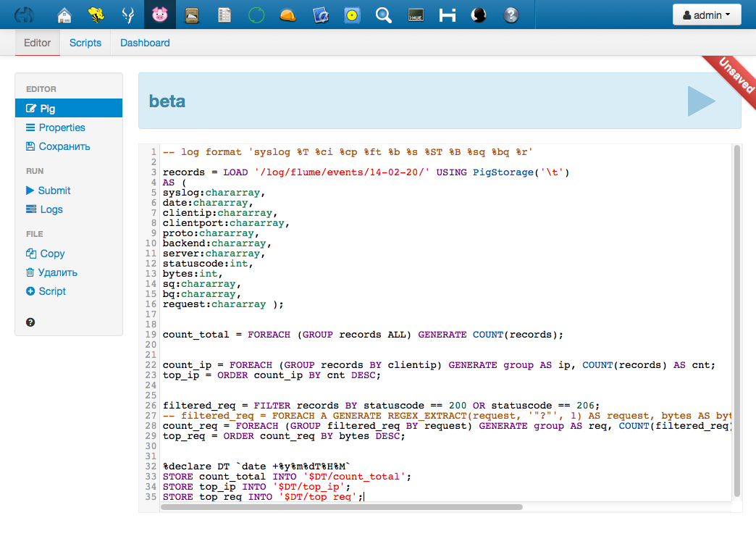
Task: Open the Help question mark icon
Action: tap(511, 15)
